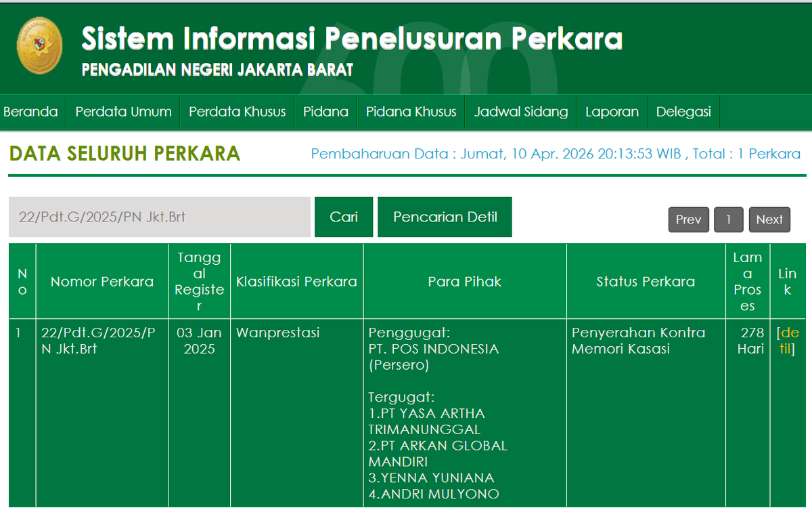Open the Perdata Khusus menu

tap(238, 112)
